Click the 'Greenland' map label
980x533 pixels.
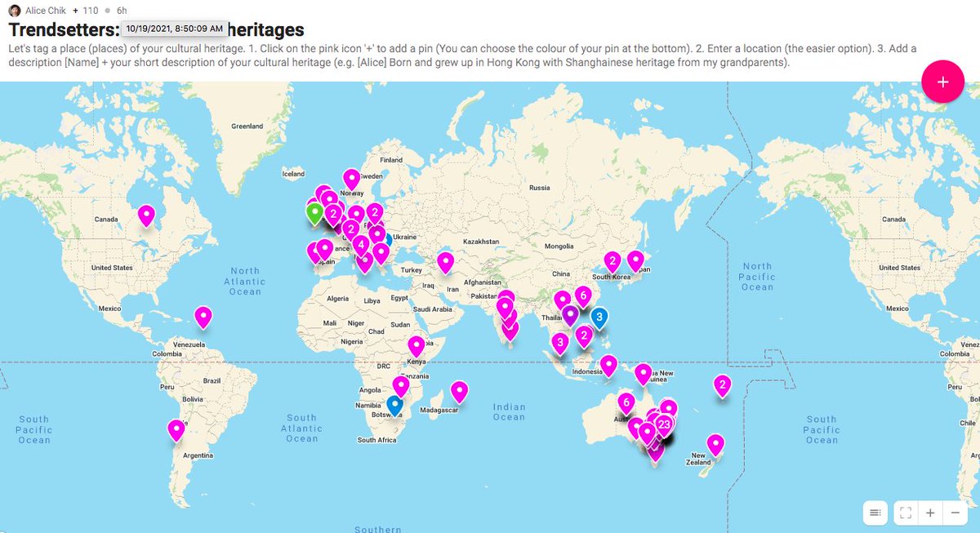pos(247,127)
